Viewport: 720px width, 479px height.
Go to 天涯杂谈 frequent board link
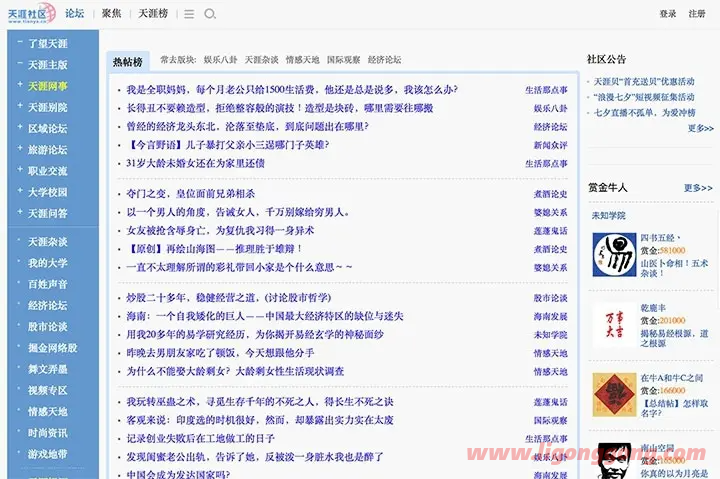[x=261, y=60]
